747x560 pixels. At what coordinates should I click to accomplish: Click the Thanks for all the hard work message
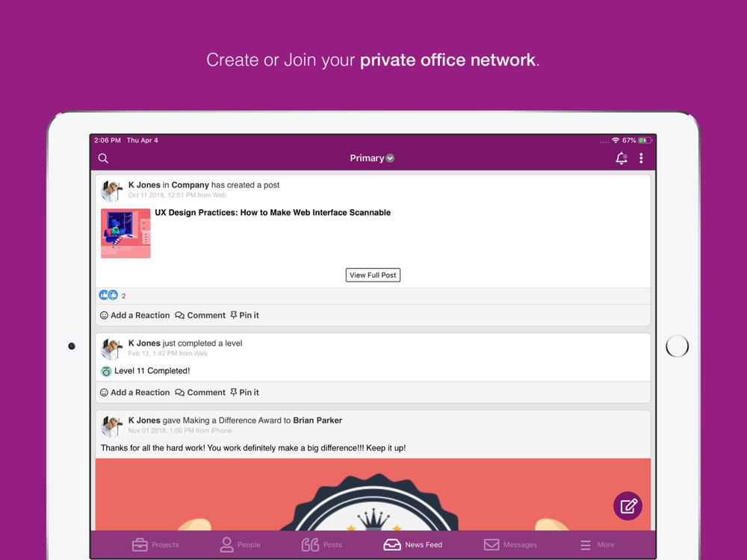point(253,448)
